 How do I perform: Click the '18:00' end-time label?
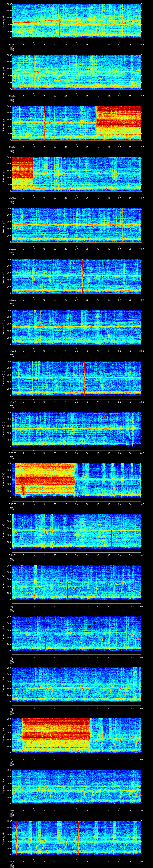click(141, 861)
